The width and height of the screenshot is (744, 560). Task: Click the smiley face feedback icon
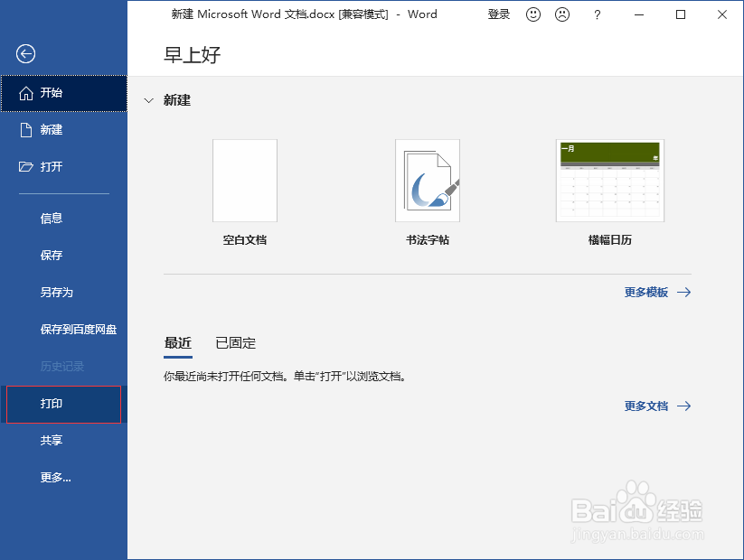click(x=532, y=14)
